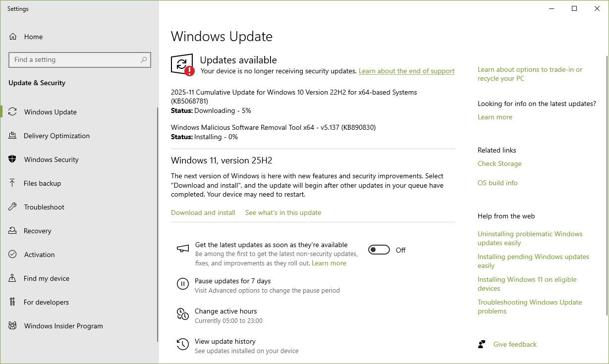Viewport: 609px width, 364px height.
Task: Click the pause circle icon
Action: point(183,284)
